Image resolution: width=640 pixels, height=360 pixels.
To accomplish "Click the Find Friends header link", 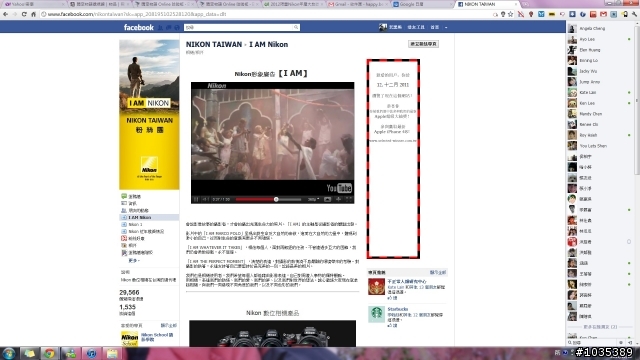I will click(x=416, y=27).
